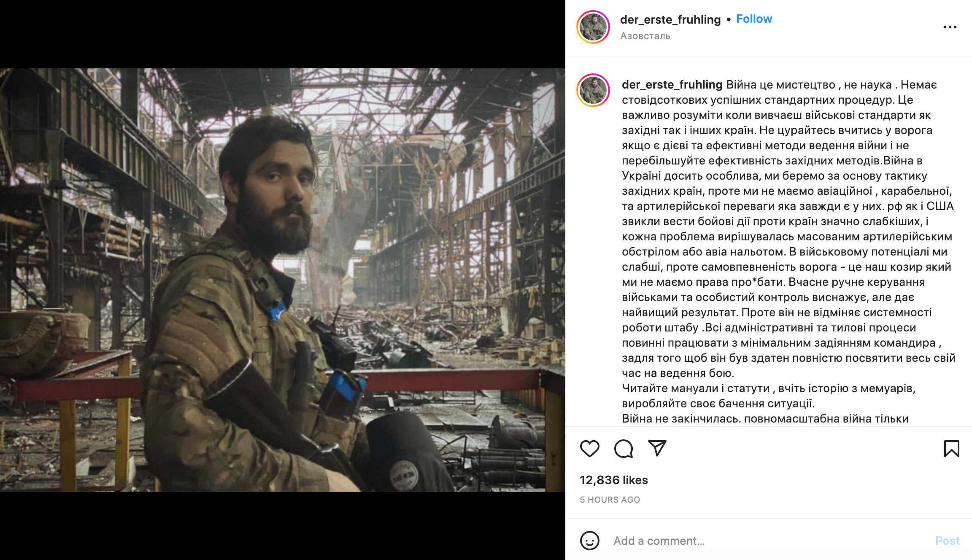Submit comment with the Post button
This screenshot has height=560, width=972.
pos(947,541)
